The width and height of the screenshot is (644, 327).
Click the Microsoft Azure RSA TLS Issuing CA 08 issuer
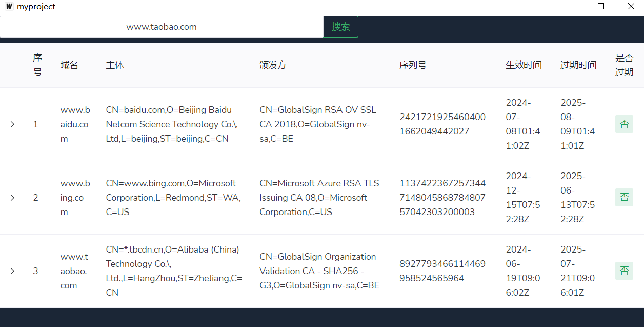point(319,198)
